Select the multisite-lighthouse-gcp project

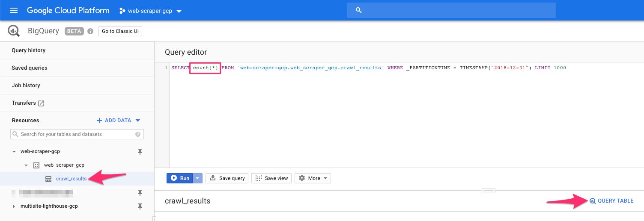(49, 206)
